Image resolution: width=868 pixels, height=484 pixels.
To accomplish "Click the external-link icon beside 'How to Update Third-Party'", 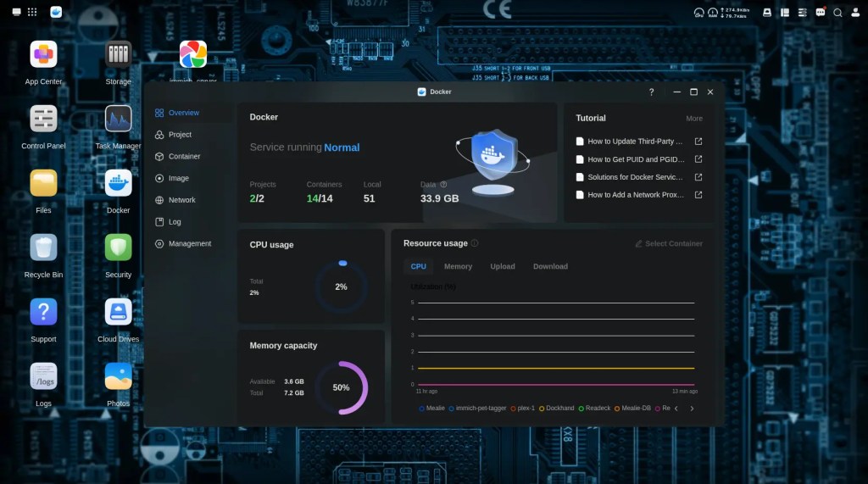I will 698,142.
